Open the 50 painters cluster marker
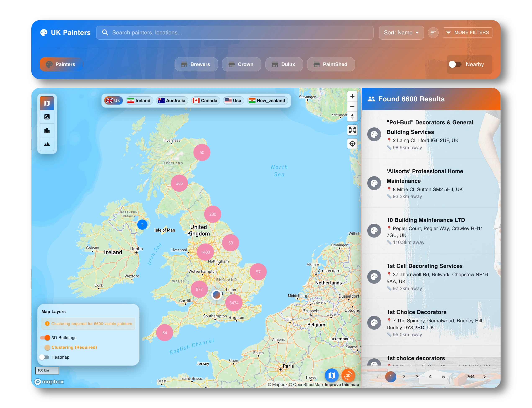Image resolution: width=532 pixels, height=408 pixels. pos(202,152)
